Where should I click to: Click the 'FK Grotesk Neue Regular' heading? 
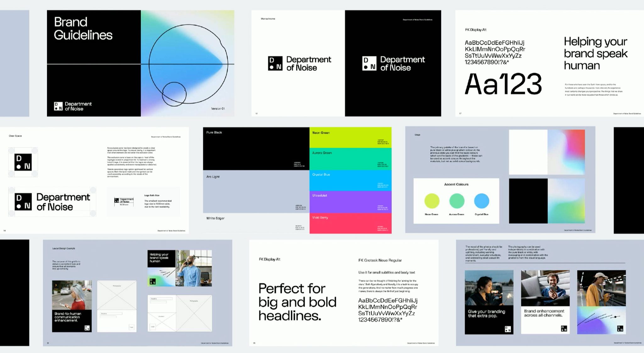coord(380,260)
